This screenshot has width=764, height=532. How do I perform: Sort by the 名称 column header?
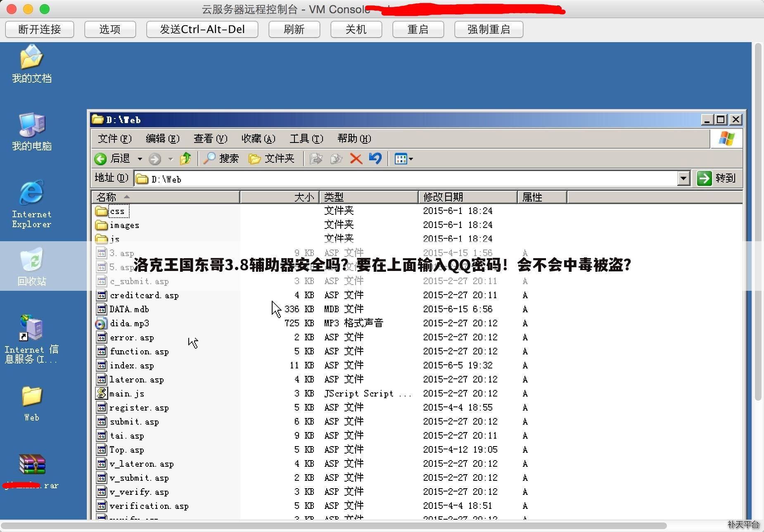(x=166, y=197)
